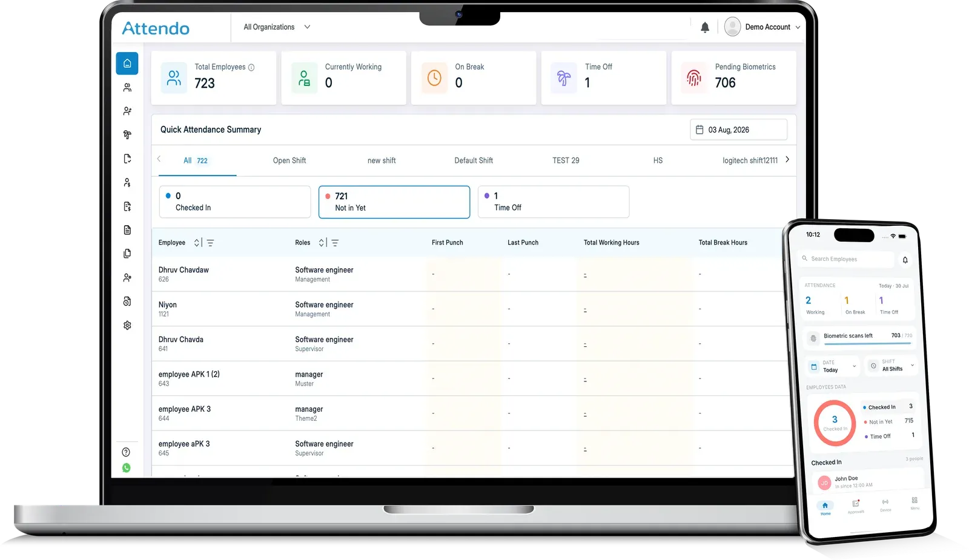Switch to the HS tab
969x560 pixels.
coord(658,161)
